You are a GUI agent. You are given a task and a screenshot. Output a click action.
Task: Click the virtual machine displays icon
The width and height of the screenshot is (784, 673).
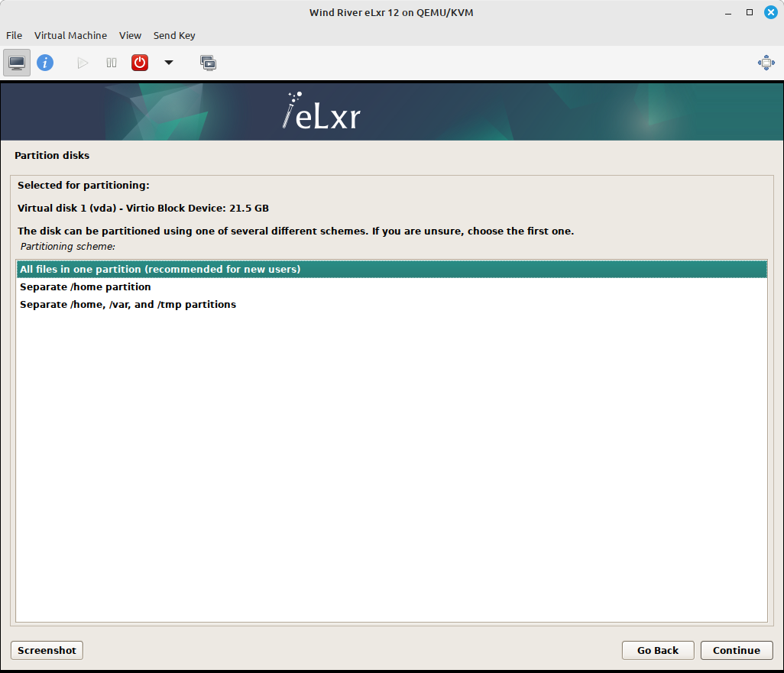point(208,63)
